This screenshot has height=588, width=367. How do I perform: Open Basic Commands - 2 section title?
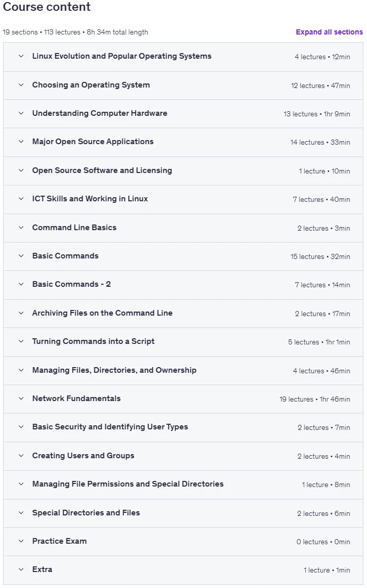coord(71,284)
